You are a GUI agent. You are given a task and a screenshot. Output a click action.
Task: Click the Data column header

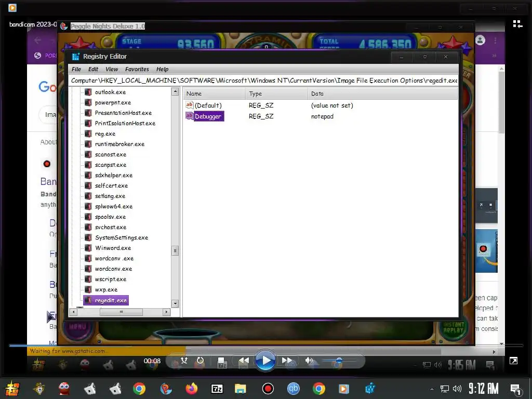383,94
